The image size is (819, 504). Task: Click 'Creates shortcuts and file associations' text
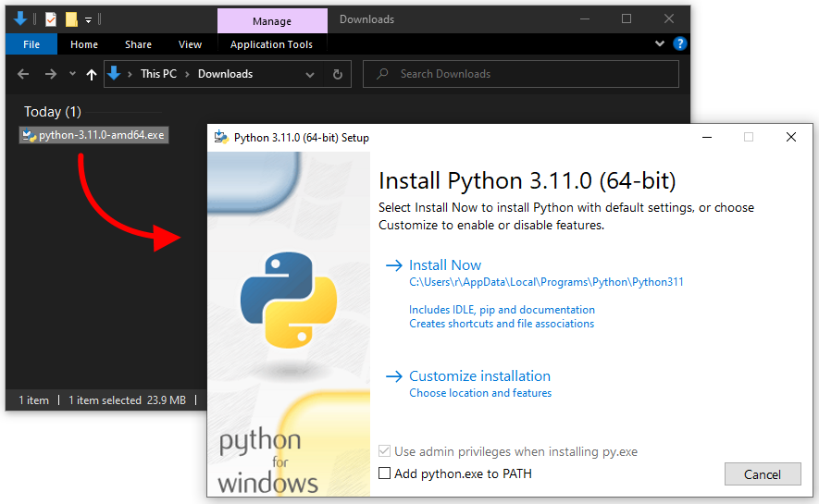pos(502,324)
